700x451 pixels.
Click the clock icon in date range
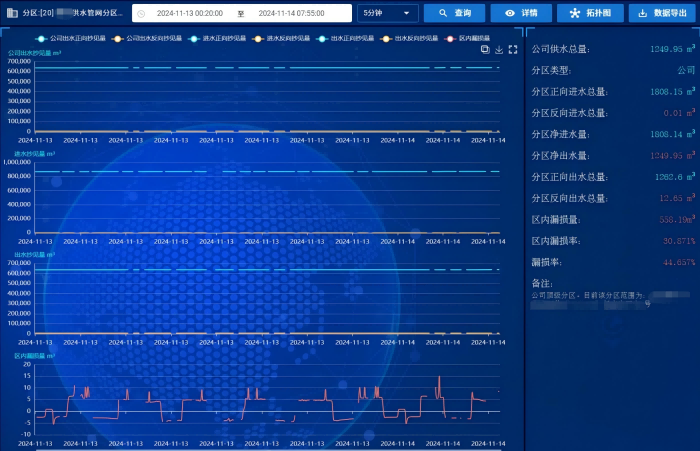tap(142, 13)
